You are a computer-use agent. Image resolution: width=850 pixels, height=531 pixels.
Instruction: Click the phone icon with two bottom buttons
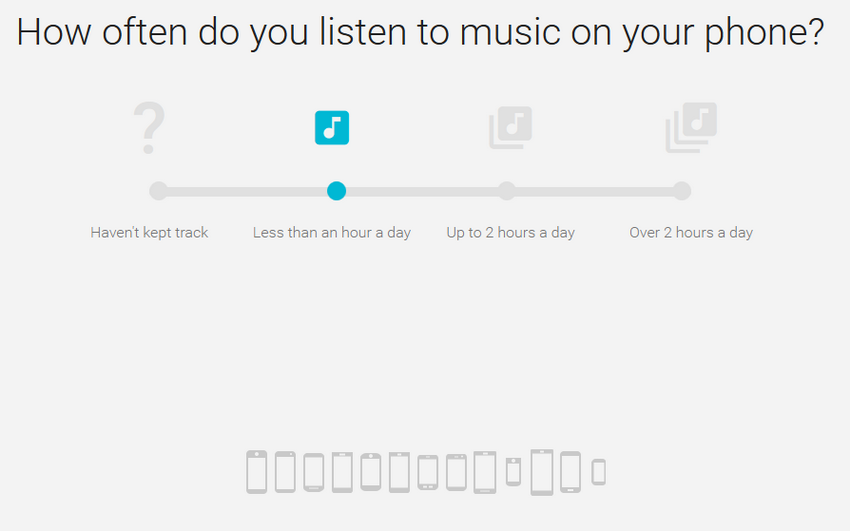point(428,472)
